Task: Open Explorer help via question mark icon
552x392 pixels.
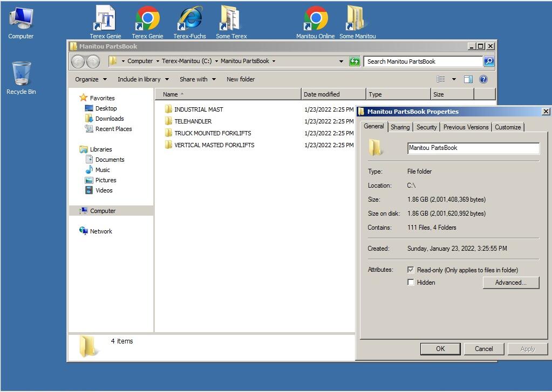Action: 483,79
